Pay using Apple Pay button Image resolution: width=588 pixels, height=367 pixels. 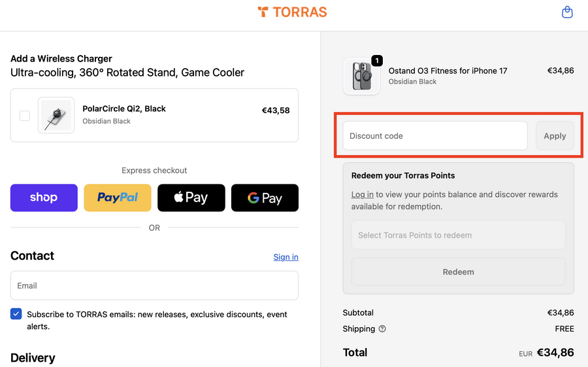point(191,198)
